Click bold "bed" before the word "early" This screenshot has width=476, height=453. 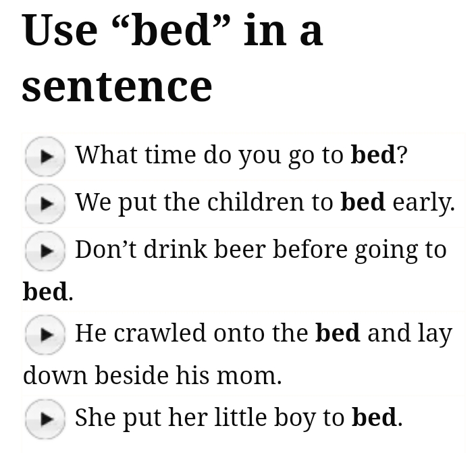pos(363,203)
